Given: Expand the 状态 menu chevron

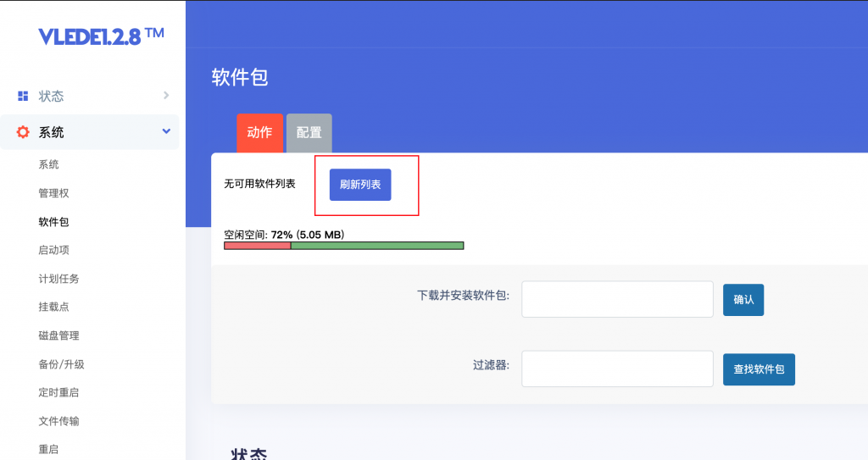Looking at the screenshot, I should click(x=166, y=96).
